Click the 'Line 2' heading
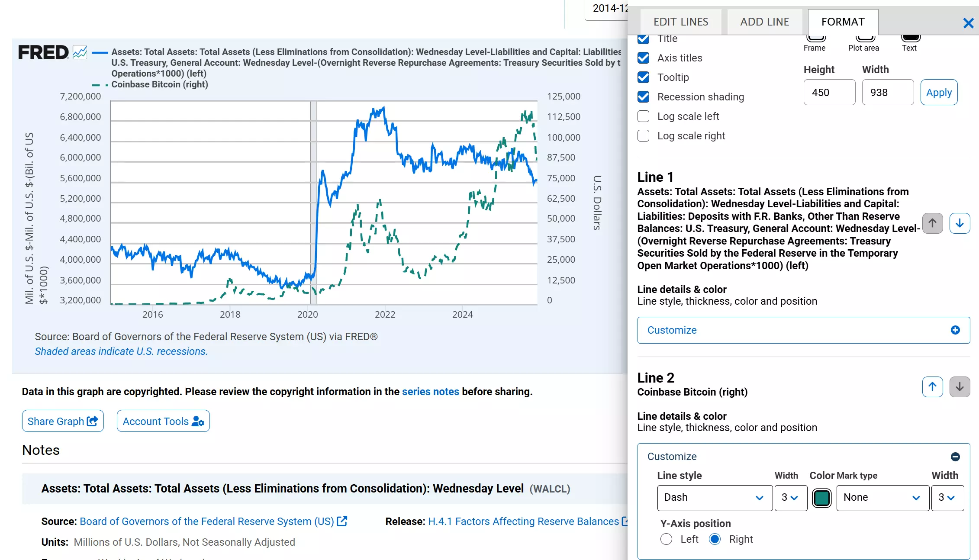This screenshot has height=560, width=979. tap(656, 378)
